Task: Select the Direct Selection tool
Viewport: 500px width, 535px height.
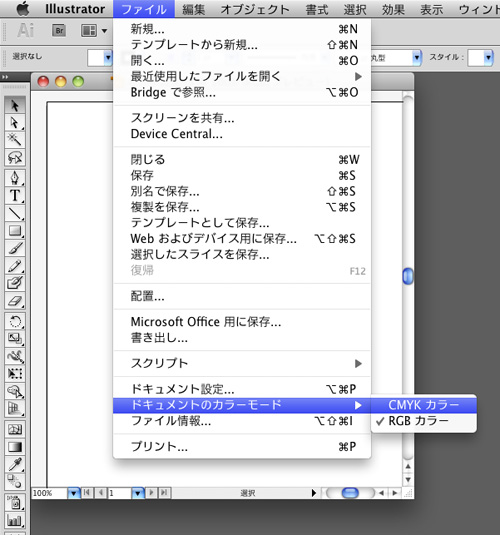Action: 15,122
